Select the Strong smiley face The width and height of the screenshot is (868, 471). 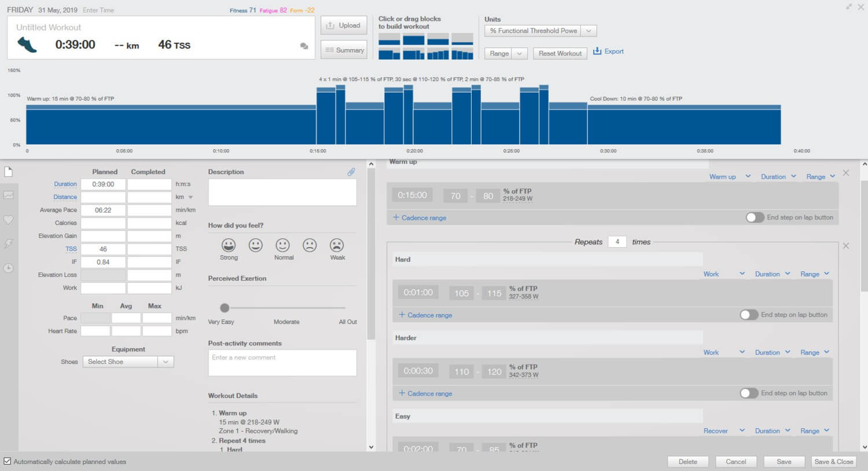click(x=229, y=245)
